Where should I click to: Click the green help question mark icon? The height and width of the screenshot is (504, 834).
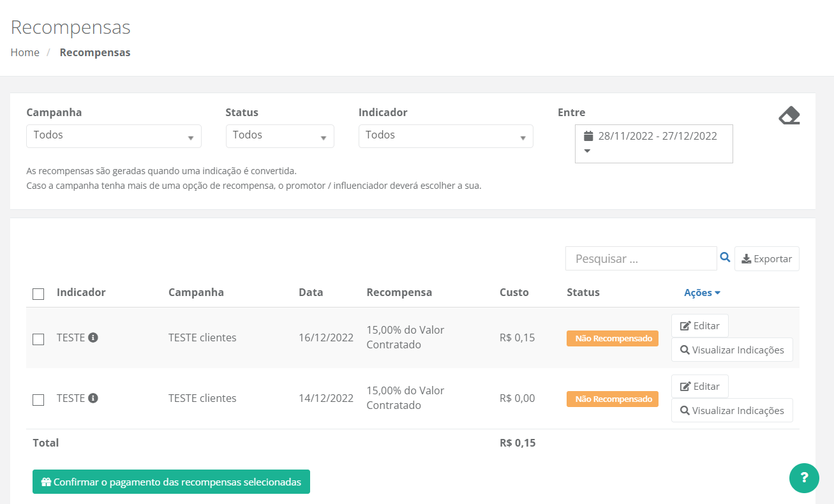coord(804,478)
